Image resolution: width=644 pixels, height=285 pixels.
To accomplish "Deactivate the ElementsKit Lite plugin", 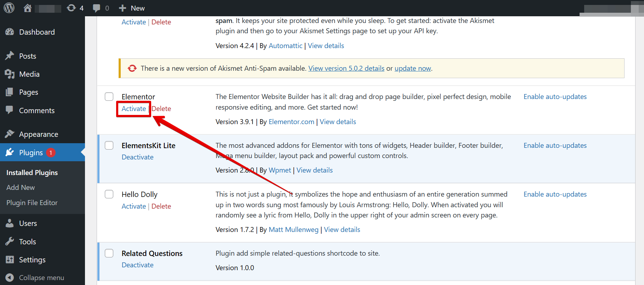I will pos(137,157).
